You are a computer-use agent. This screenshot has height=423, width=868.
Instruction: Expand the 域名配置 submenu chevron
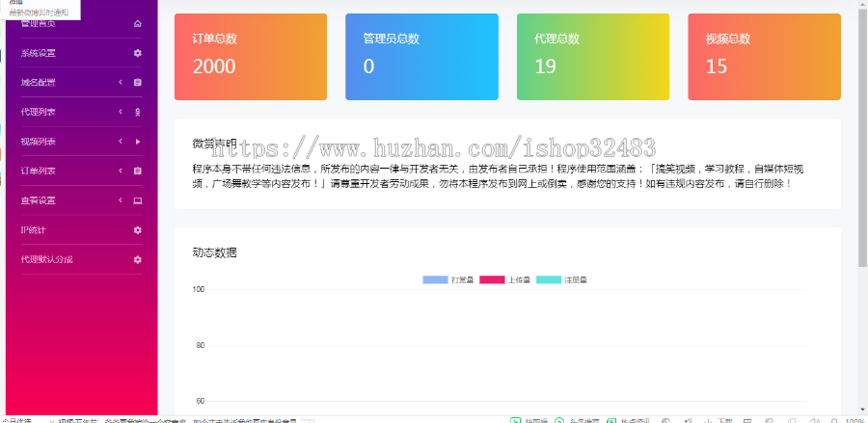point(121,83)
